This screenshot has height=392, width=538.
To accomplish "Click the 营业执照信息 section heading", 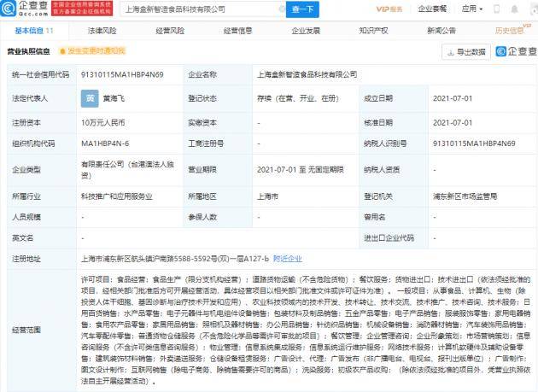I will coord(28,51).
